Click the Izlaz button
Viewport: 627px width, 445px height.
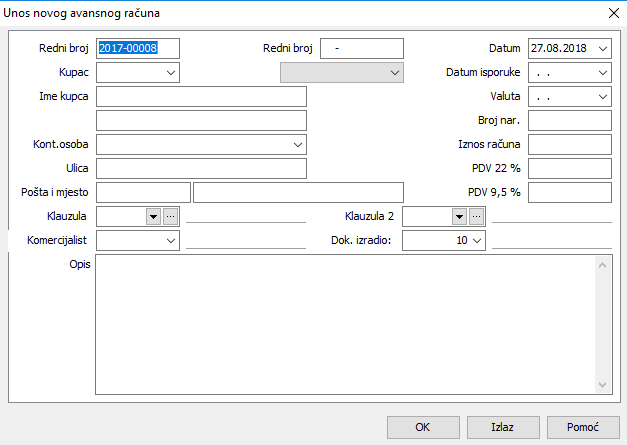click(502, 427)
